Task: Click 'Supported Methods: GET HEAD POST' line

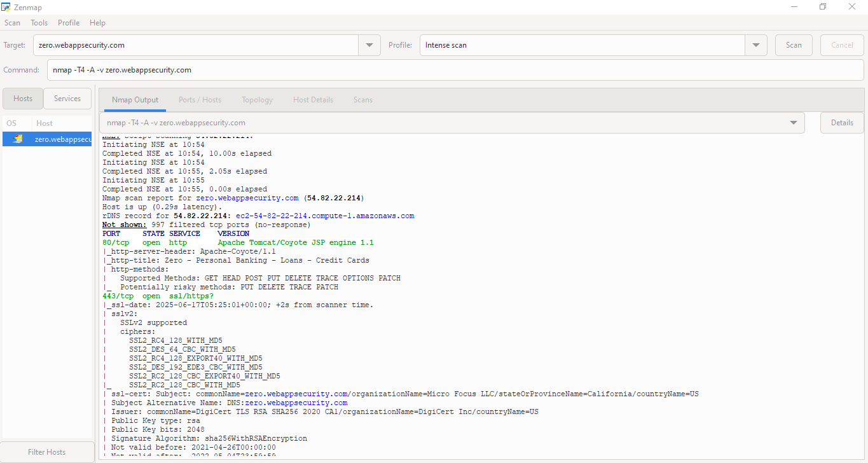Action: pyautogui.click(x=260, y=278)
